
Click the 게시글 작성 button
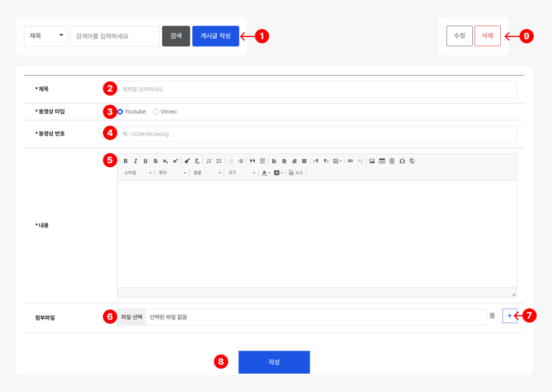point(216,36)
